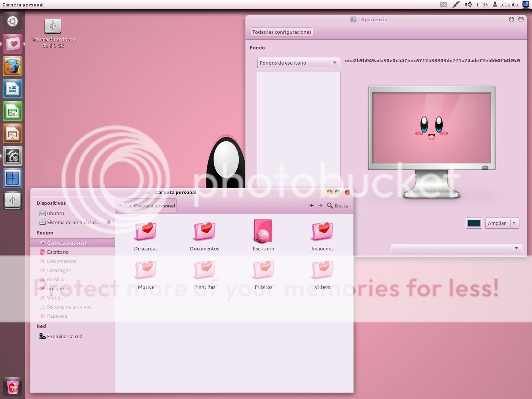
Task: Select Sistema de archivos d... device in sidebar
Action: 72,222
